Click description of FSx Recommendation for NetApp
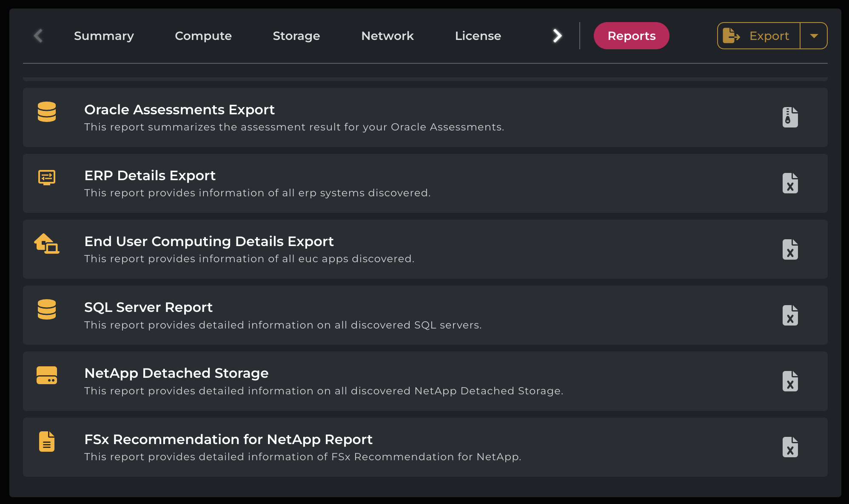The image size is (849, 504). pyautogui.click(x=302, y=457)
